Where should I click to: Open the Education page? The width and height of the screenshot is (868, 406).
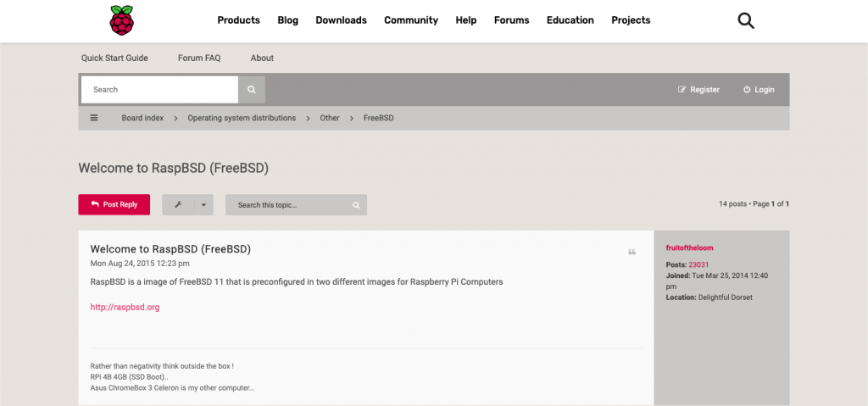click(570, 20)
